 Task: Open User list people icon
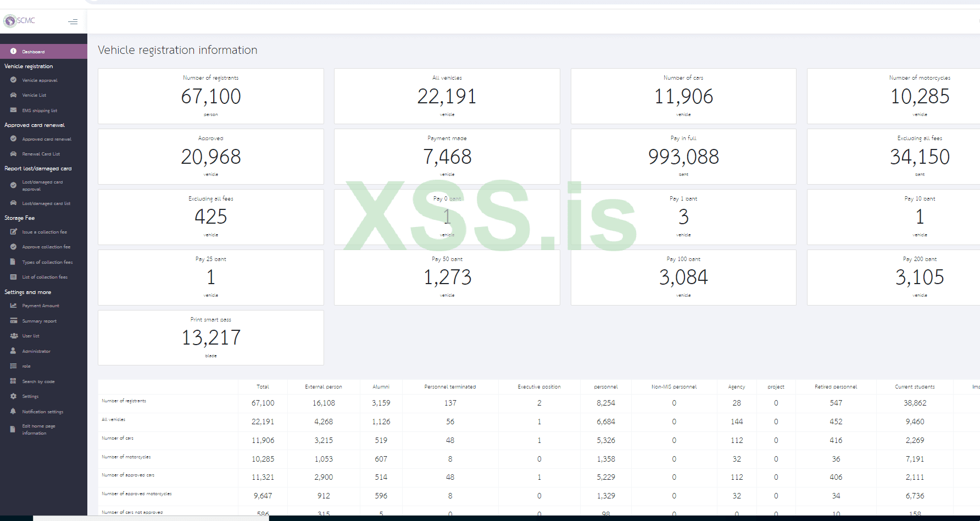(13, 336)
